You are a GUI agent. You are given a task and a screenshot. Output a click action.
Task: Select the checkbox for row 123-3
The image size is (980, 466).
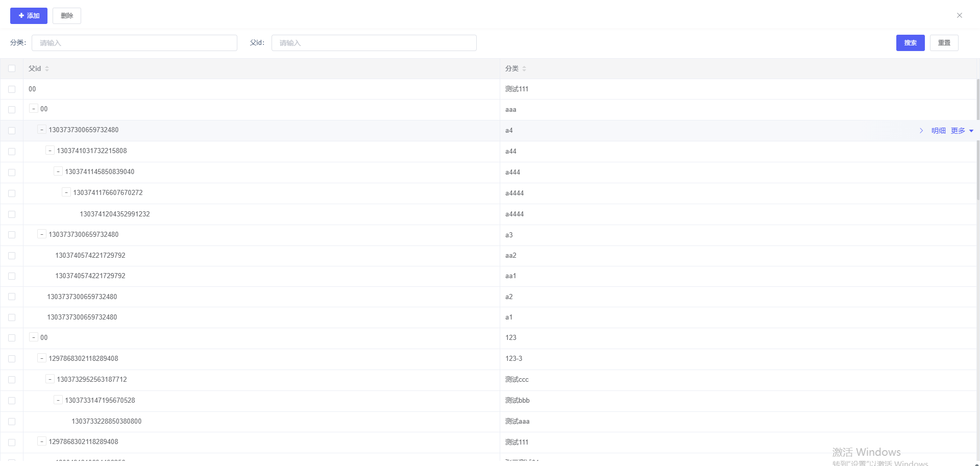[x=12, y=359]
